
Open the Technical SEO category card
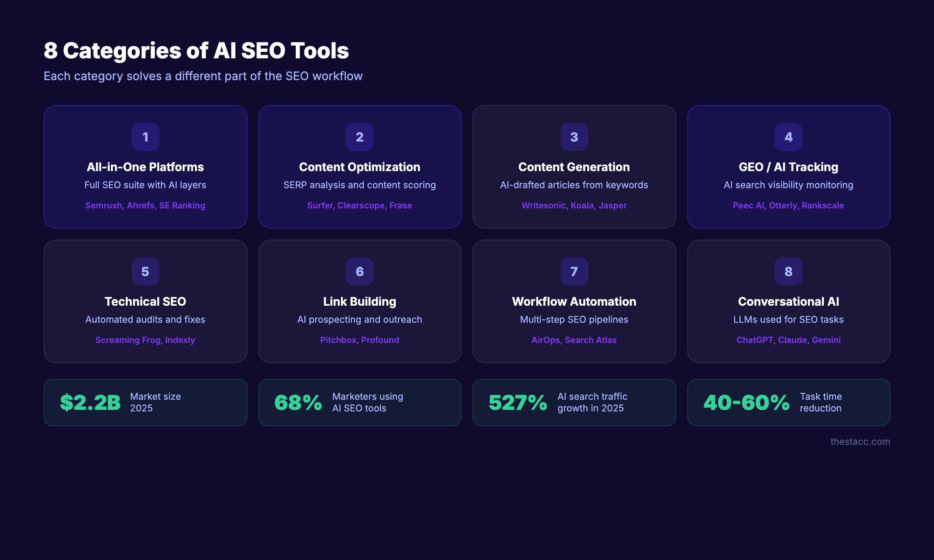pyautogui.click(x=145, y=301)
